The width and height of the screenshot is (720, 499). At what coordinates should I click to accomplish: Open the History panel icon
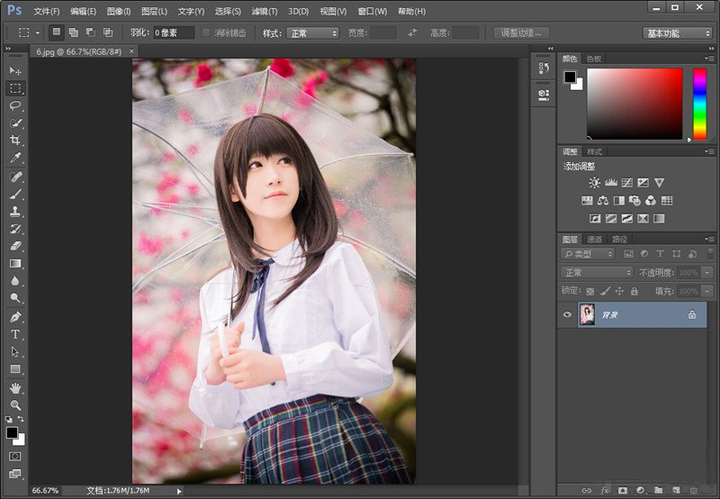[543, 69]
